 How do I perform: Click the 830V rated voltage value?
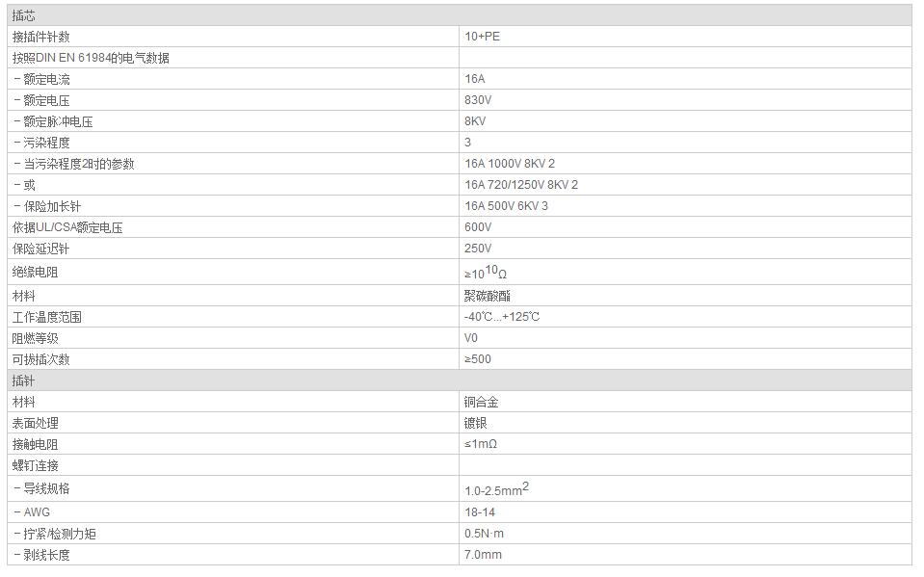point(478,100)
